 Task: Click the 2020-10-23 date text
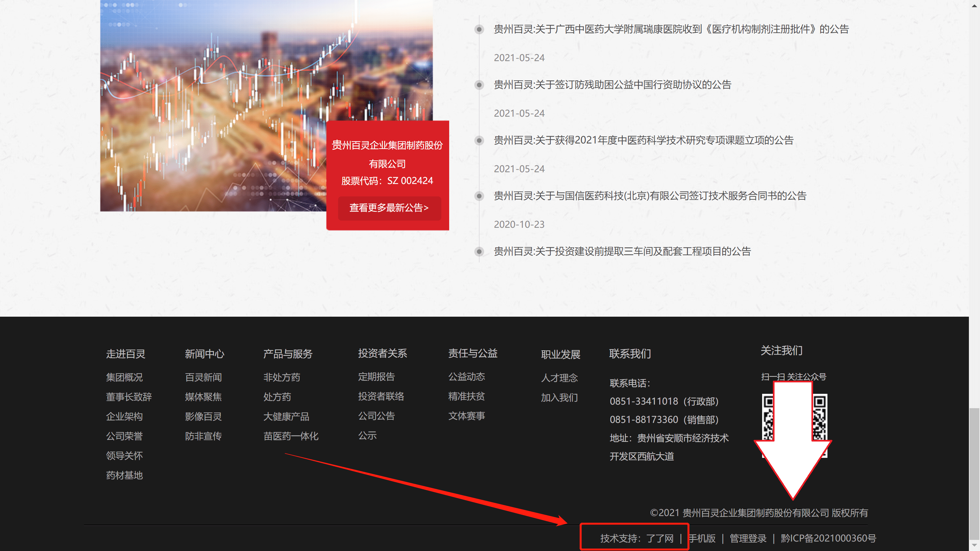click(519, 225)
